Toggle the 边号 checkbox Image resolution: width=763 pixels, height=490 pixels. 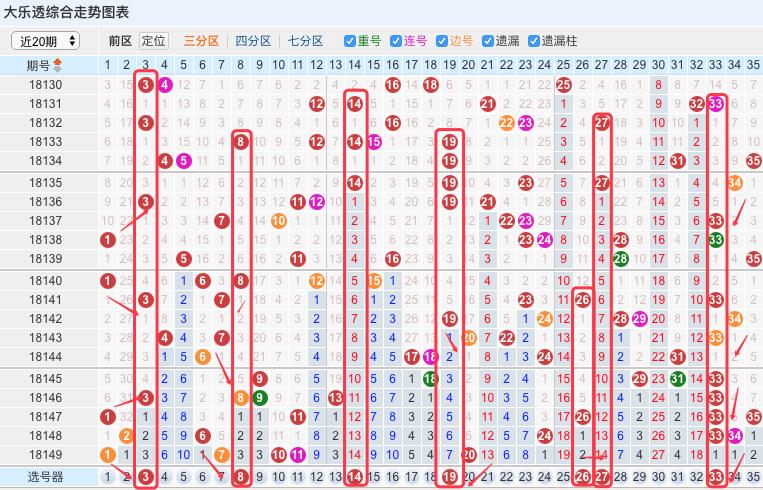coord(442,41)
